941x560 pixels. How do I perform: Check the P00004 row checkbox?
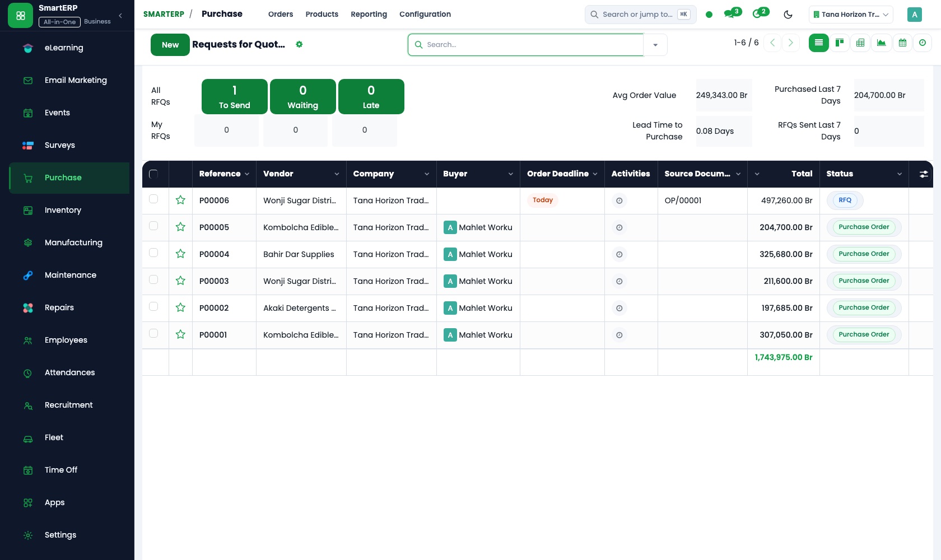point(153,253)
